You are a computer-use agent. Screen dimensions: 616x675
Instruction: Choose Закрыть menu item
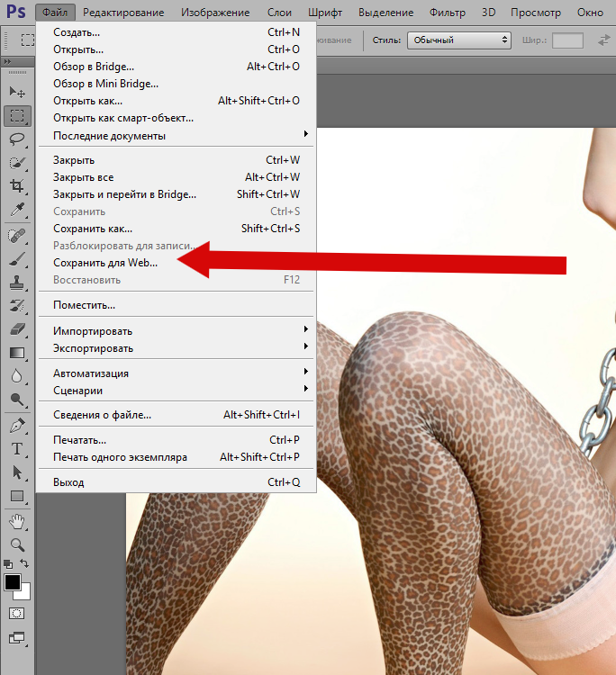[175, 160]
